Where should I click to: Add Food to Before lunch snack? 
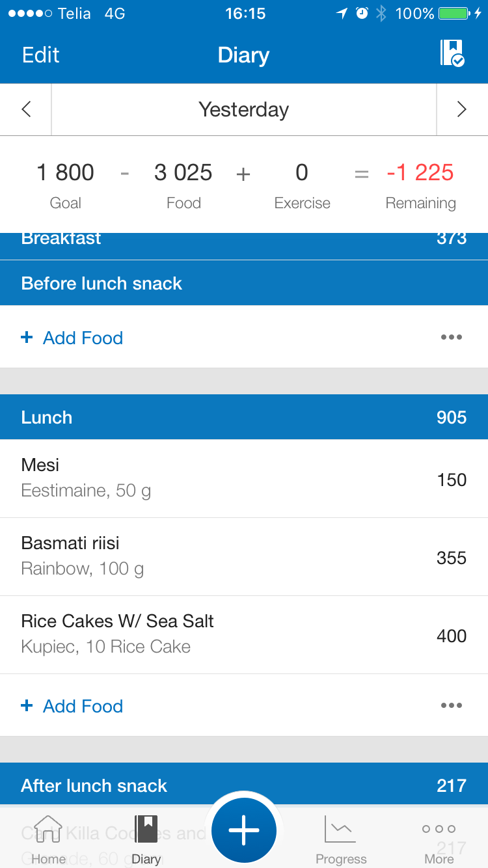[x=73, y=338]
